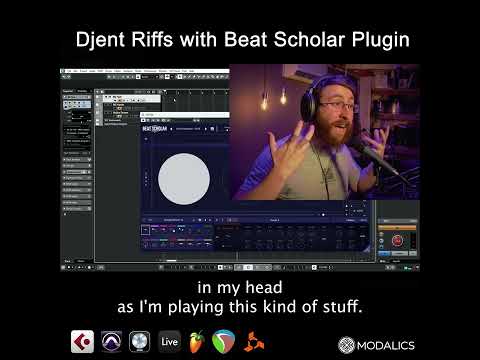The height and width of the screenshot is (360, 480).
Task: Click the orange Reason logo icon
Action: coord(254,342)
